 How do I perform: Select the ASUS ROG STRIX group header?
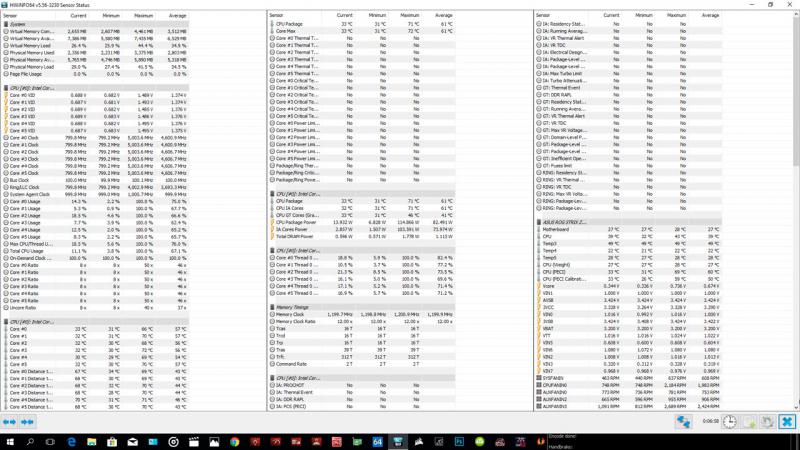570,220
